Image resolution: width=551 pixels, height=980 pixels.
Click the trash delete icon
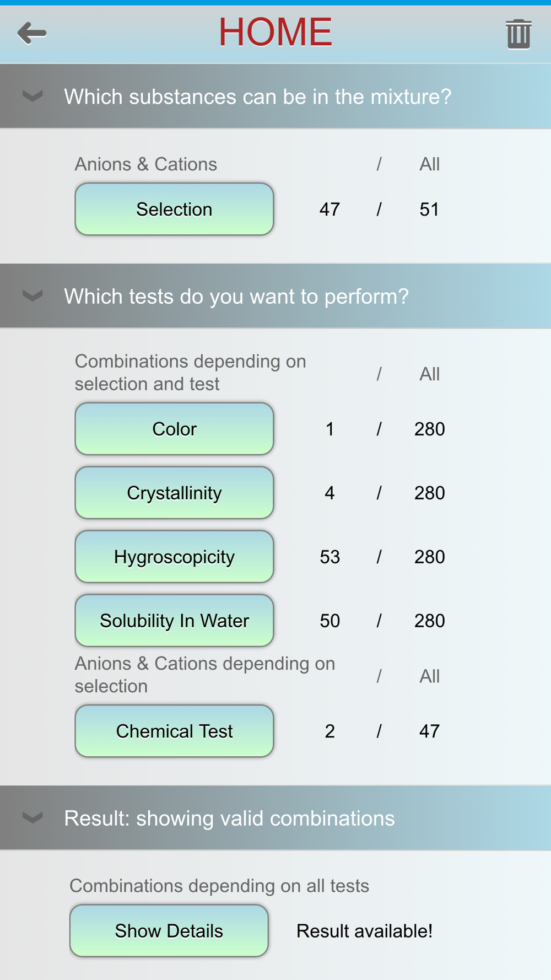pyautogui.click(x=518, y=34)
